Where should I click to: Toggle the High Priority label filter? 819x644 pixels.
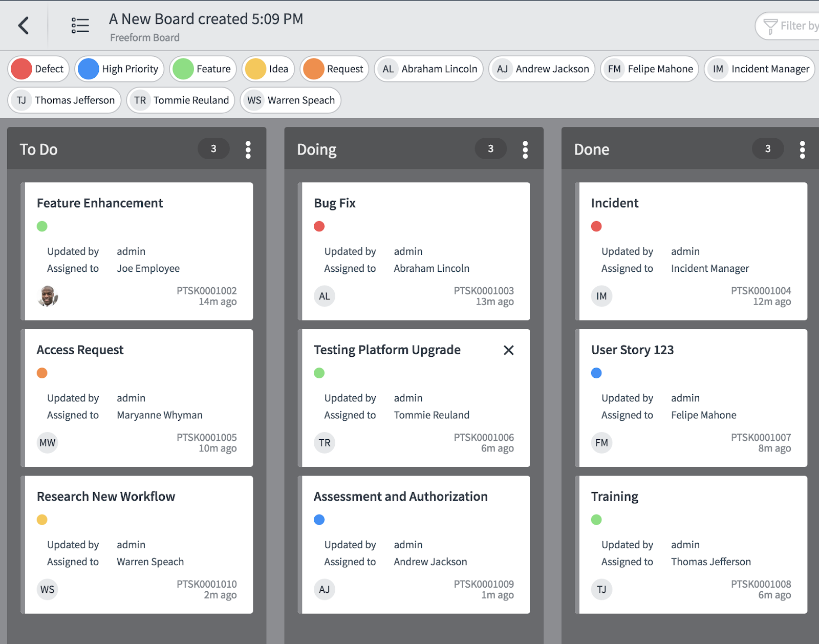(119, 69)
